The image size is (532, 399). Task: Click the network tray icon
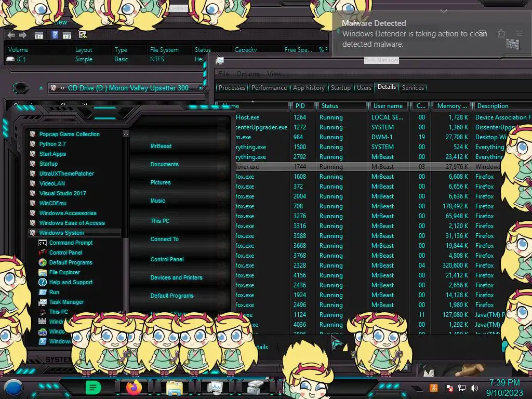pyautogui.click(x=462, y=388)
